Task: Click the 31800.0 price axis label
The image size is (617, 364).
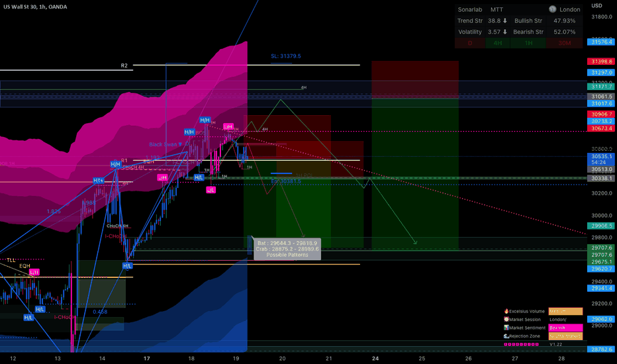Action: [x=602, y=17]
